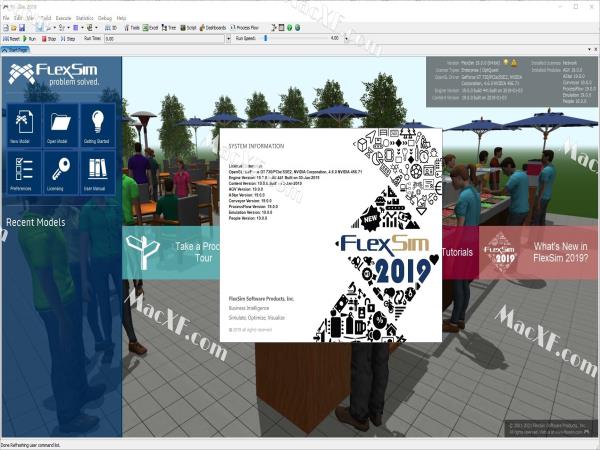Click the lightbulb icon in version panel
600x450 pixels.
(506, 62)
